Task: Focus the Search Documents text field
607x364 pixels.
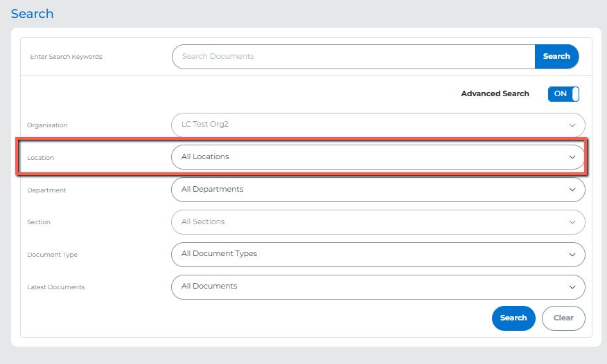Action: tap(353, 57)
